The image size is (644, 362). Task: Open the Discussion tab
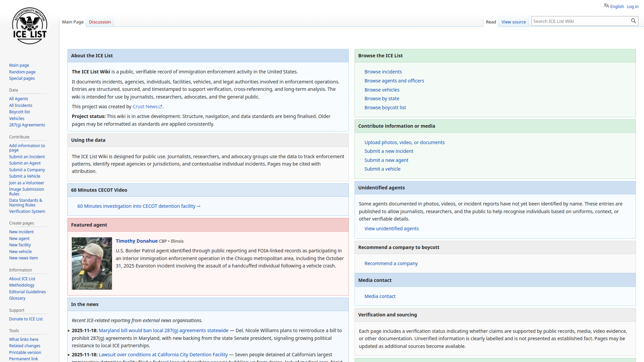click(x=100, y=22)
